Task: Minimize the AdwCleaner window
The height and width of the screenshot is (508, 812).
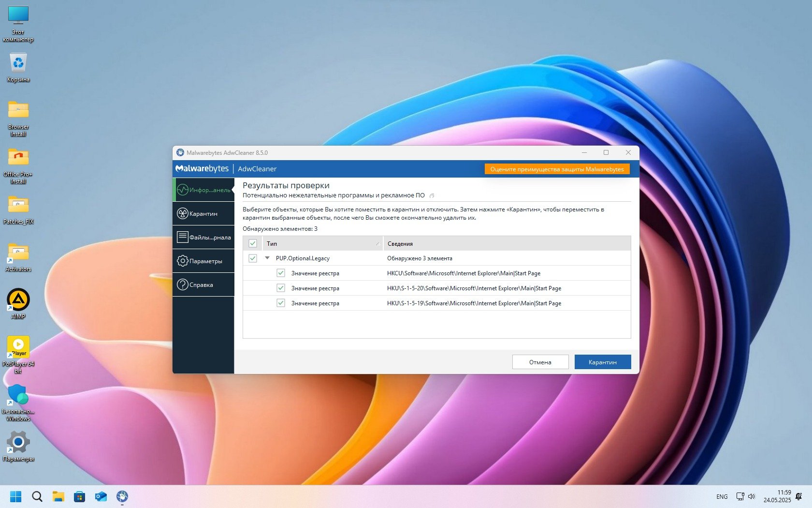Action: (584, 152)
